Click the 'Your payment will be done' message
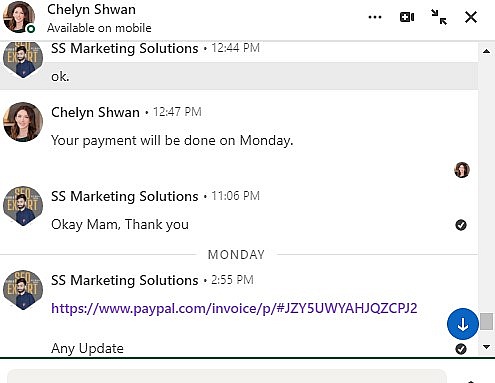 (172, 140)
